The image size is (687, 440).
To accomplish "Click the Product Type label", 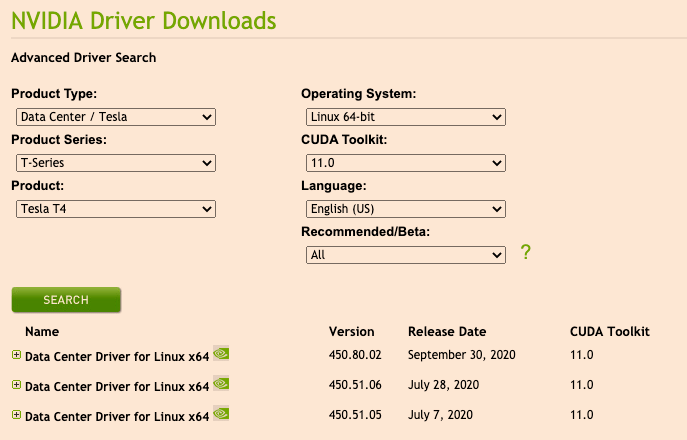I will (54, 94).
